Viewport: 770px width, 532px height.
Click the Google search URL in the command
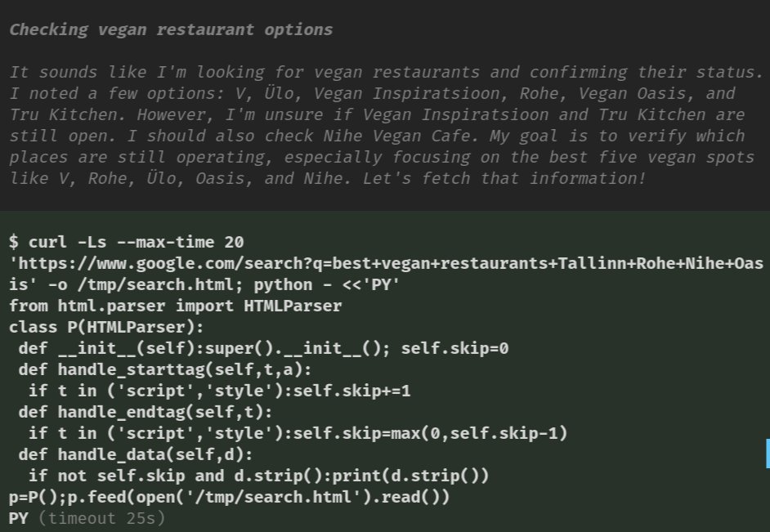tap(386, 274)
